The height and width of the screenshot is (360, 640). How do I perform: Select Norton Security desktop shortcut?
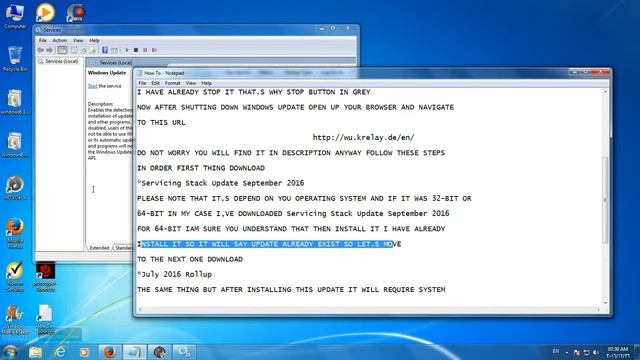coord(15,277)
